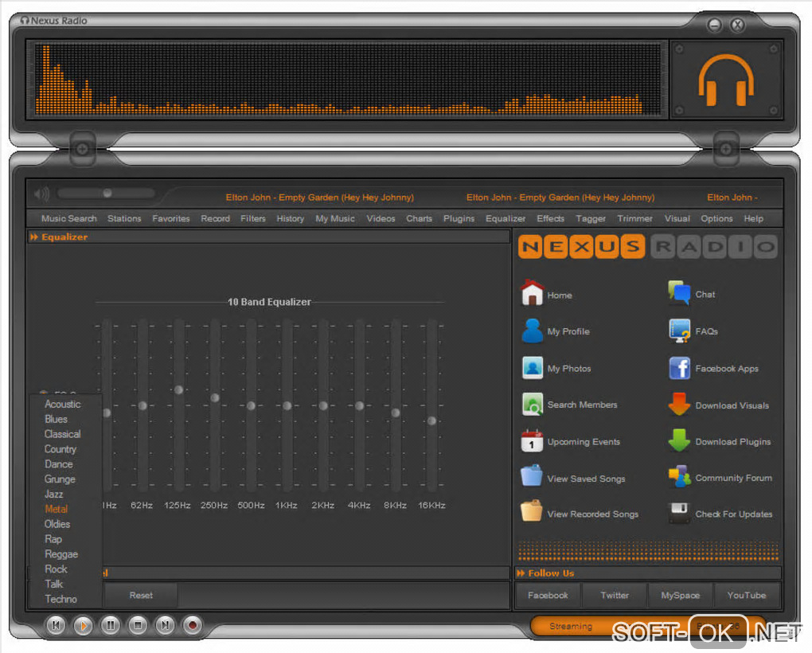The height and width of the screenshot is (653, 812).
Task: Click the Facebook Apps icon
Action: point(679,368)
